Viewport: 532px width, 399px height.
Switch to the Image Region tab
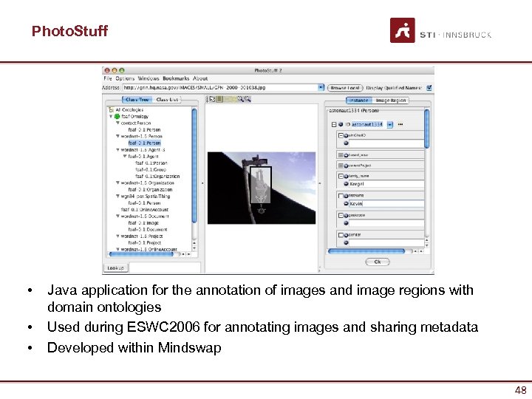[x=391, y=100]
